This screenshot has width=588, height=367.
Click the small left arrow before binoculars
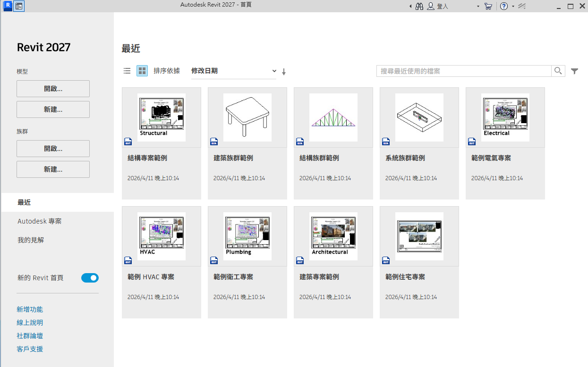pos(410,6)
